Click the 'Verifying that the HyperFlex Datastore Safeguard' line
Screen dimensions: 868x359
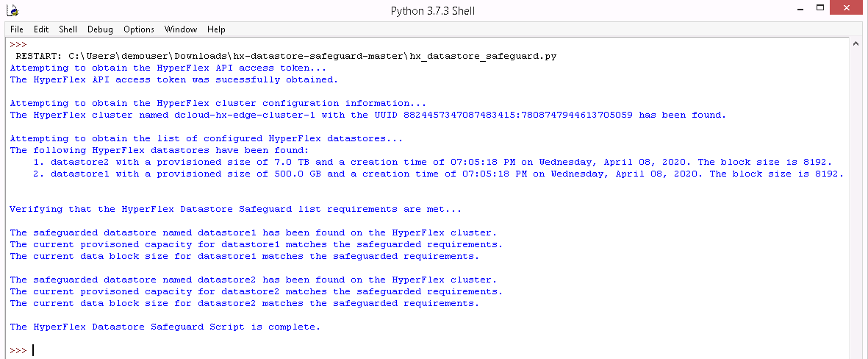click(235, 209)
